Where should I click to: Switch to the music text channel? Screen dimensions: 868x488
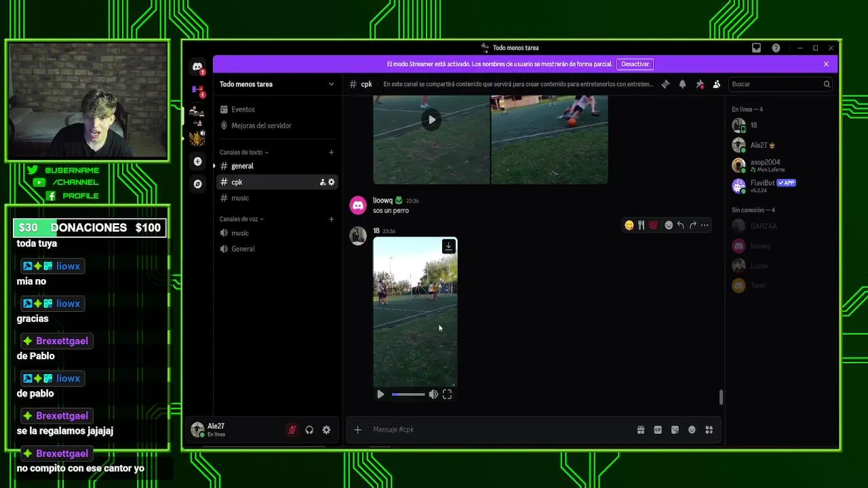click(277, 198)
